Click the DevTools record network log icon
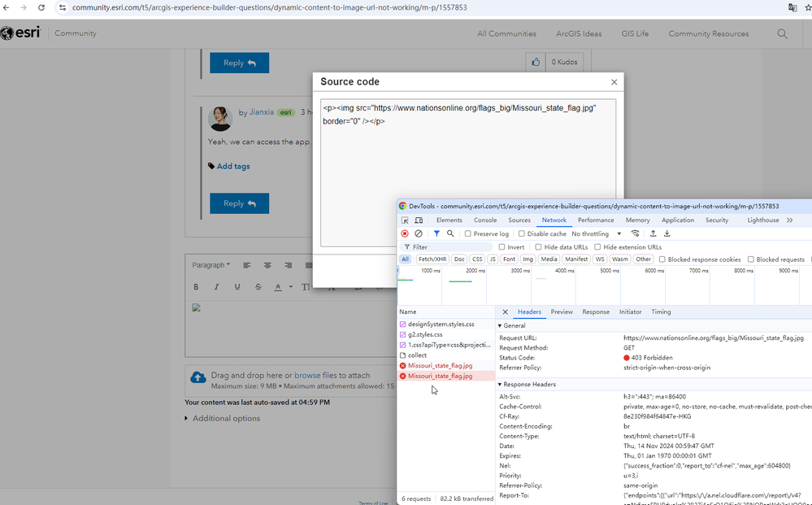 click(405, 233)
